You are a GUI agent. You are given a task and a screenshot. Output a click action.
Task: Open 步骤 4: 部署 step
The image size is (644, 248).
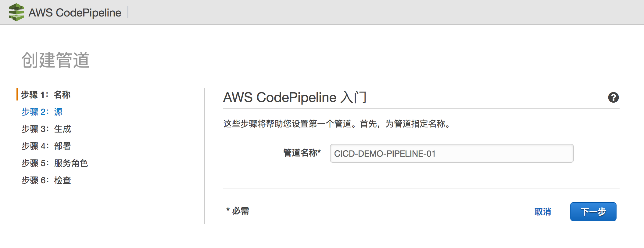[46, 146]
